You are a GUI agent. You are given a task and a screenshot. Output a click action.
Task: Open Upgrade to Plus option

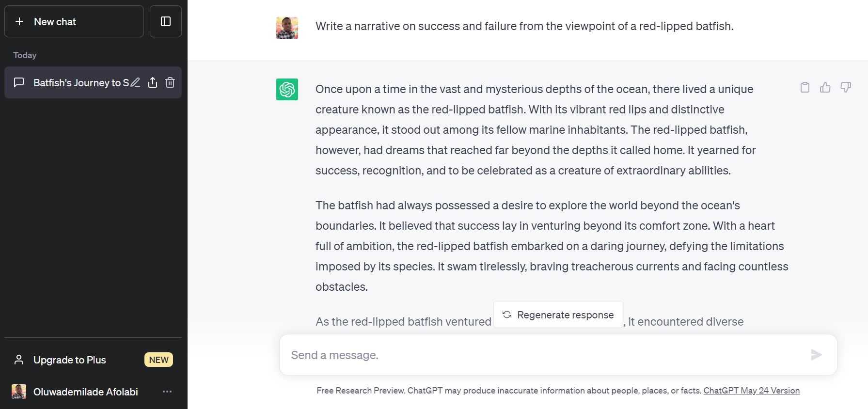point(93,360)
